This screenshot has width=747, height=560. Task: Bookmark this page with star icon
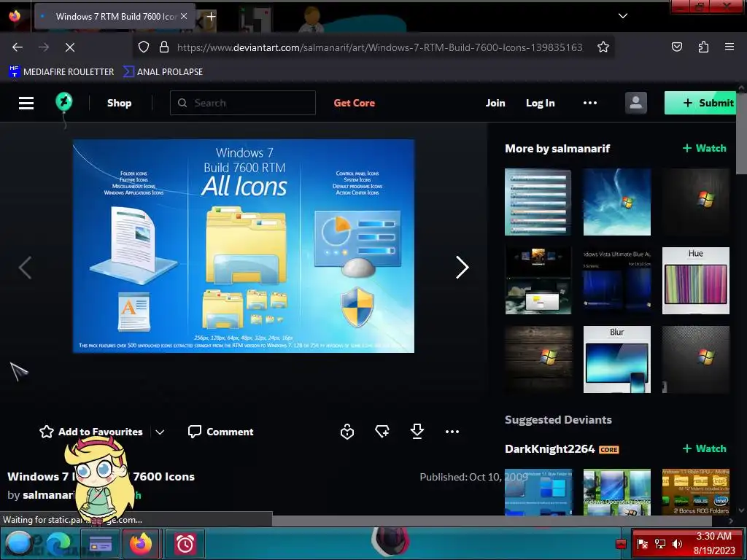point(603,47)
